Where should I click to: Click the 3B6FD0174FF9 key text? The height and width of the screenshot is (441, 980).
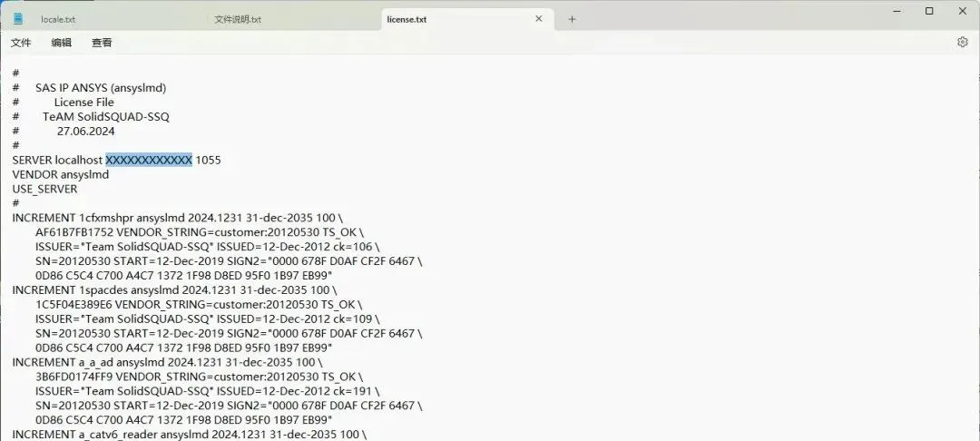[x=74, y=377]
